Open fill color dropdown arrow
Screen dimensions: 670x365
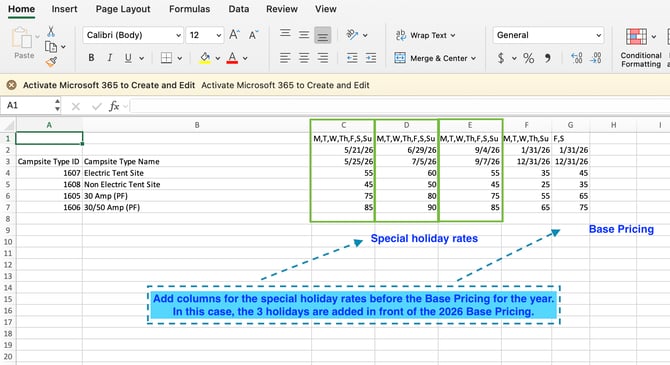217,58
